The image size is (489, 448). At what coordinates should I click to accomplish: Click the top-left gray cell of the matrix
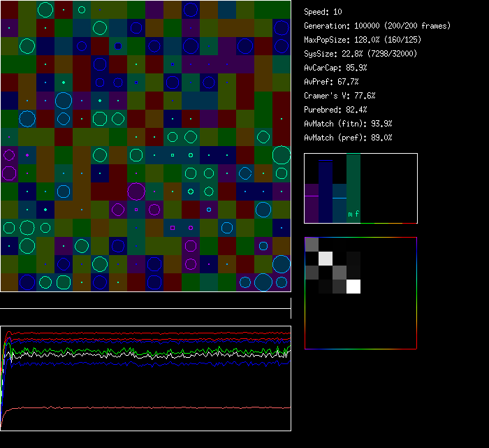[x=312, y=244]
